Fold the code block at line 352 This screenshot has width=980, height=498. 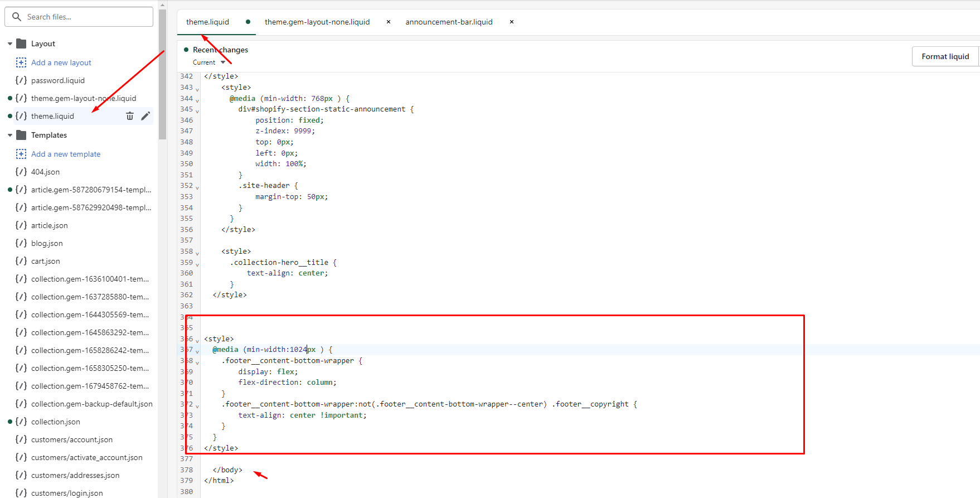(197, 187)
